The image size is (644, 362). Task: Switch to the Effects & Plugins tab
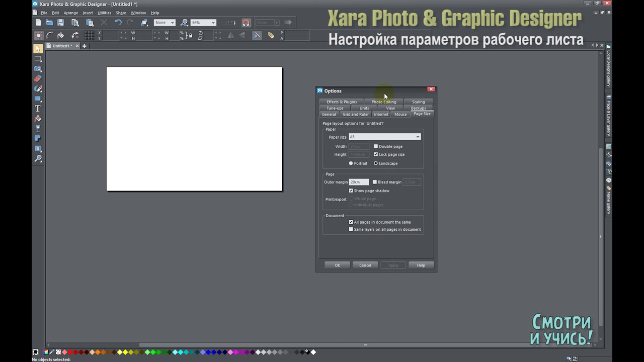click(342, 102)
